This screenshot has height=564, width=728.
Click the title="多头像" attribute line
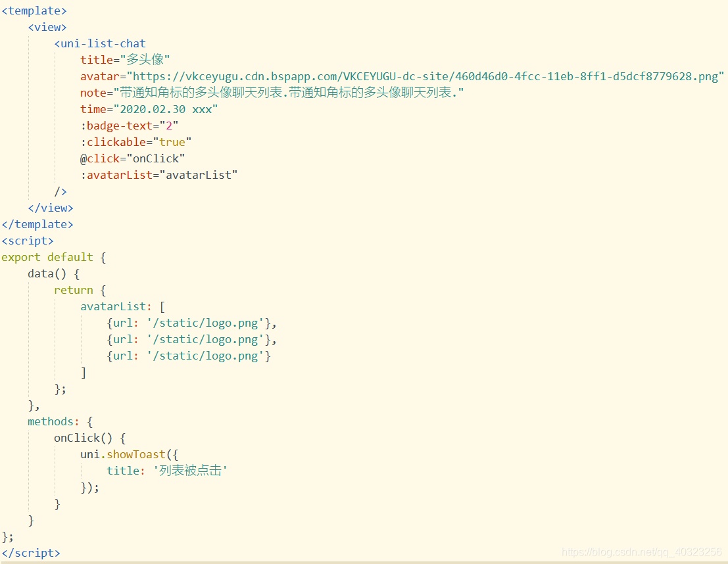tap(125, 60)
